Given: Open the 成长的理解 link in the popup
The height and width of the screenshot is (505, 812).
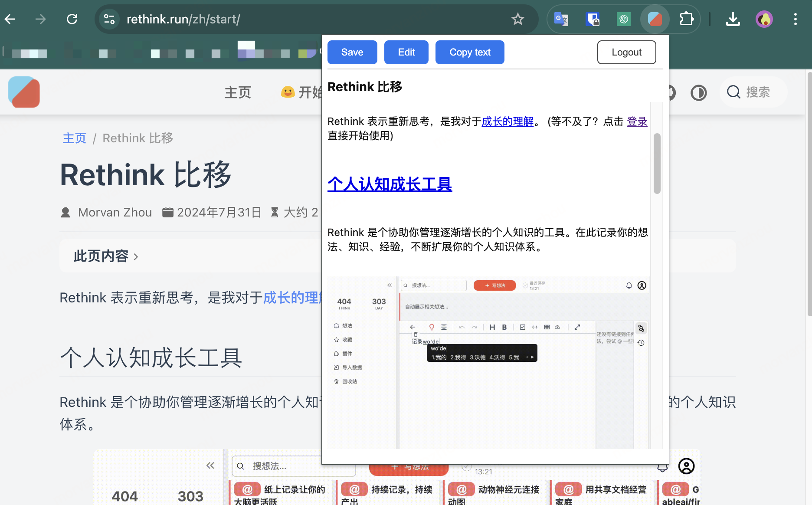Looking at the screenshot, I should tap(507, 121).
